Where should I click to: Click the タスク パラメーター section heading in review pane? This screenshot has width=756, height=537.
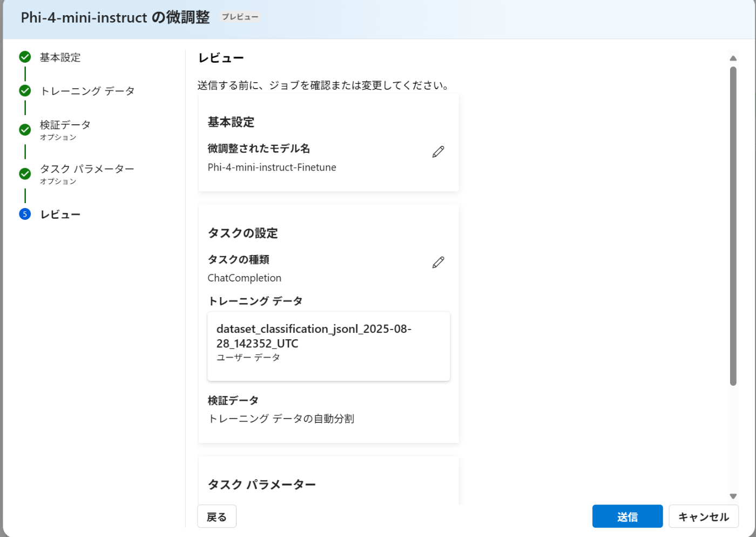coord(262,485)
